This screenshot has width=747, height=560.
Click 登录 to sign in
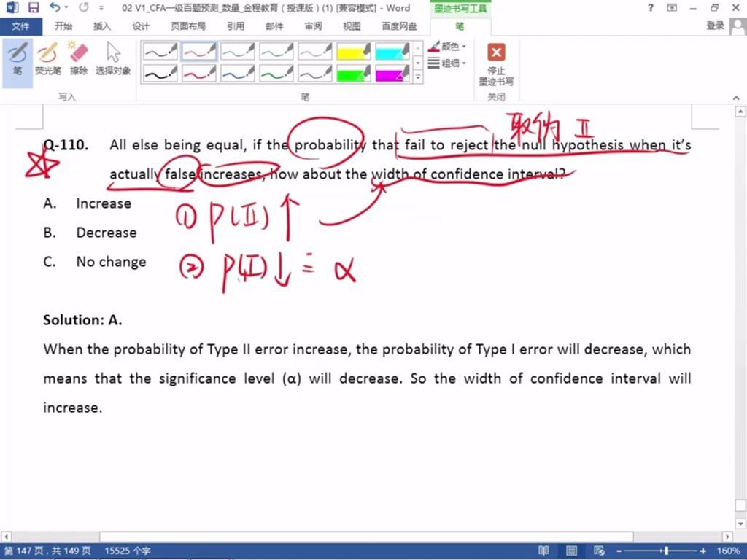coord(715,26)
